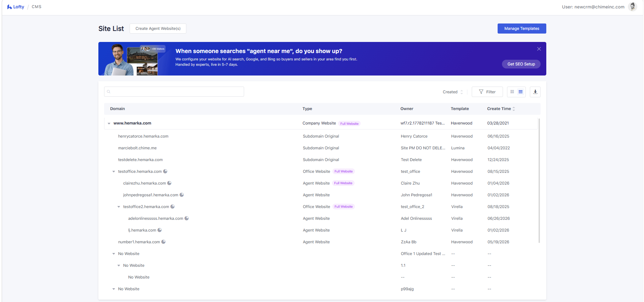The width and height of the screenshot is (644, 302).
Task: Collapse the www.hemarka.com tree row
Action: (x=109, y=123)
